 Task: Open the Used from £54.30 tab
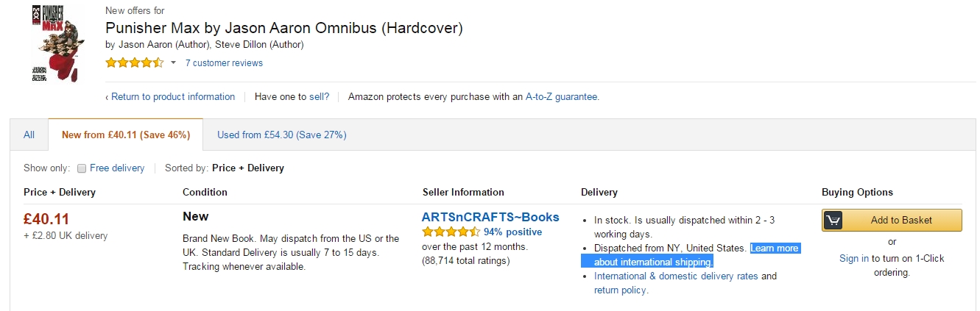[x=281, y=135]
